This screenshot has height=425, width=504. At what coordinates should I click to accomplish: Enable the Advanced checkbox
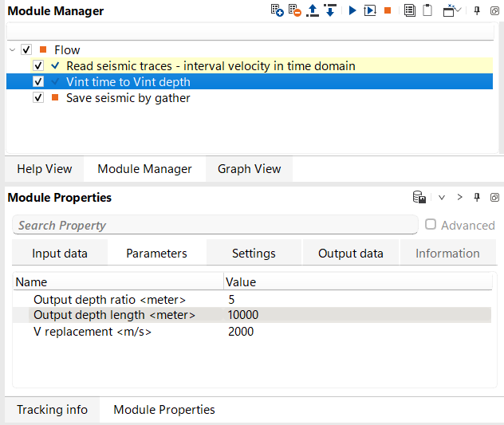[431, 225]
